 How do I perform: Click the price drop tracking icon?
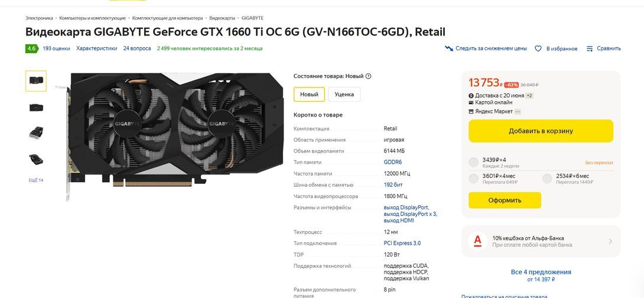(449, 48)
